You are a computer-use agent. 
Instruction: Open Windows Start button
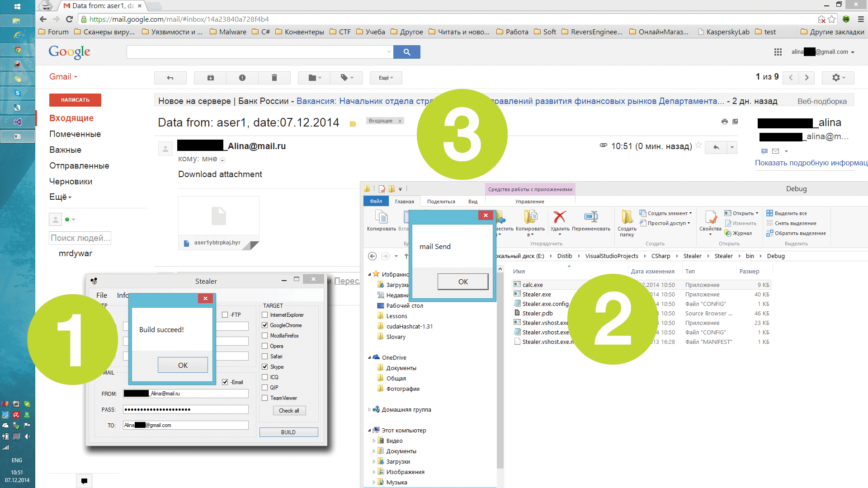click(17, 6)
